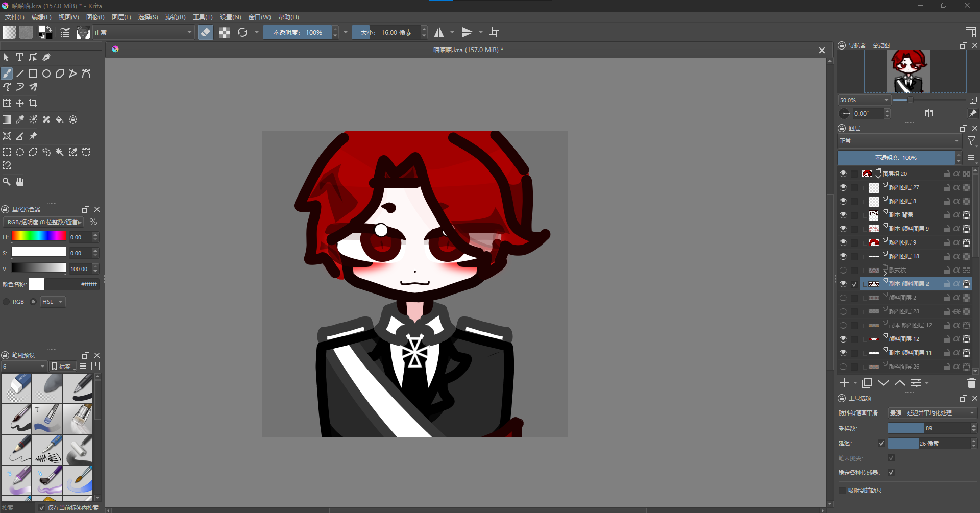Toggle 仅在当前标签内搜索 checkbox

point(42,508)
